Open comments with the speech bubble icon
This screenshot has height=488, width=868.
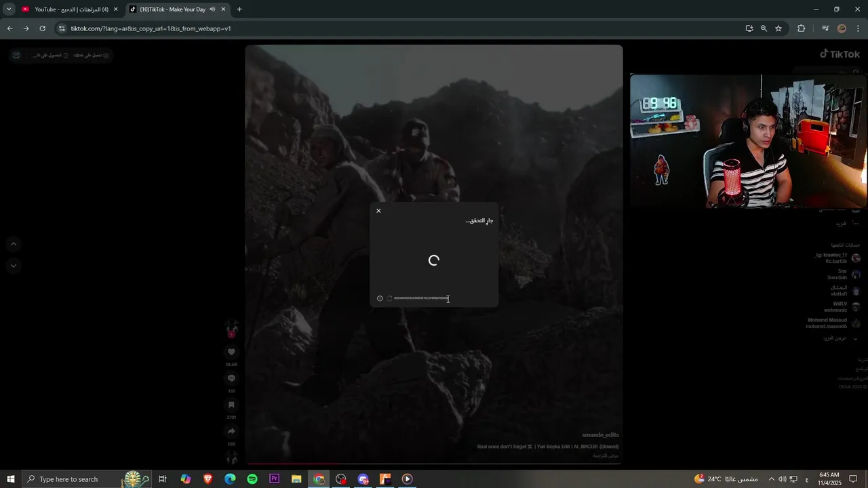(x=231, y=378)
